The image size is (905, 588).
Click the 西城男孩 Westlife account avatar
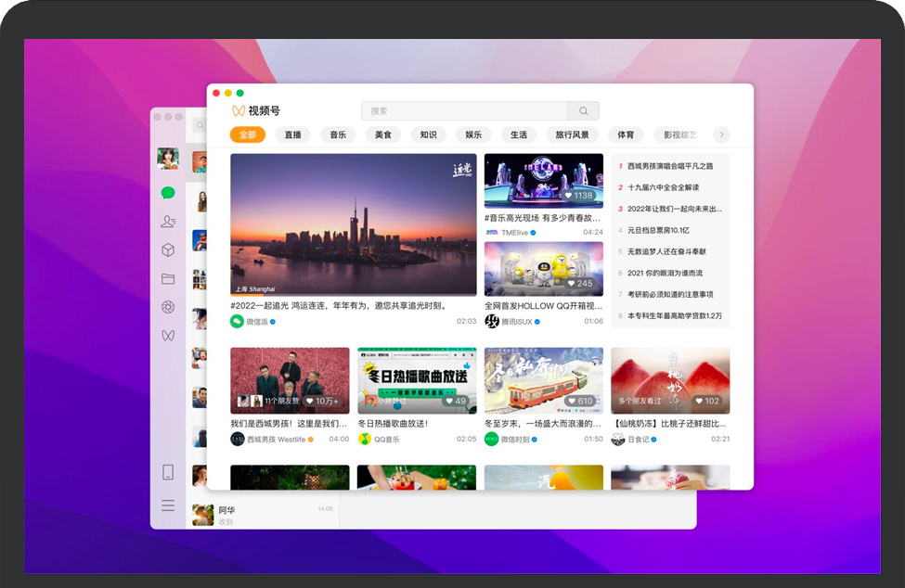[238, 440]
